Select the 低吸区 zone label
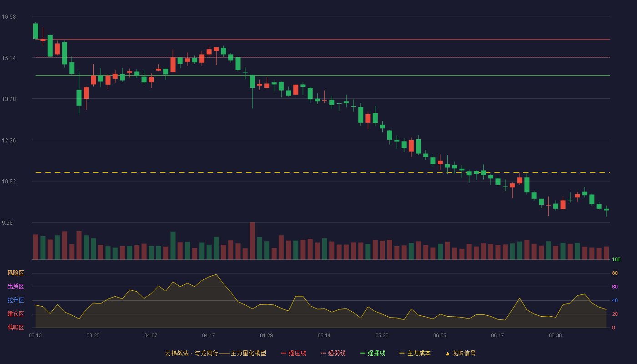The height and width of the screenshot is (364, 637). (x=15, y=327)
